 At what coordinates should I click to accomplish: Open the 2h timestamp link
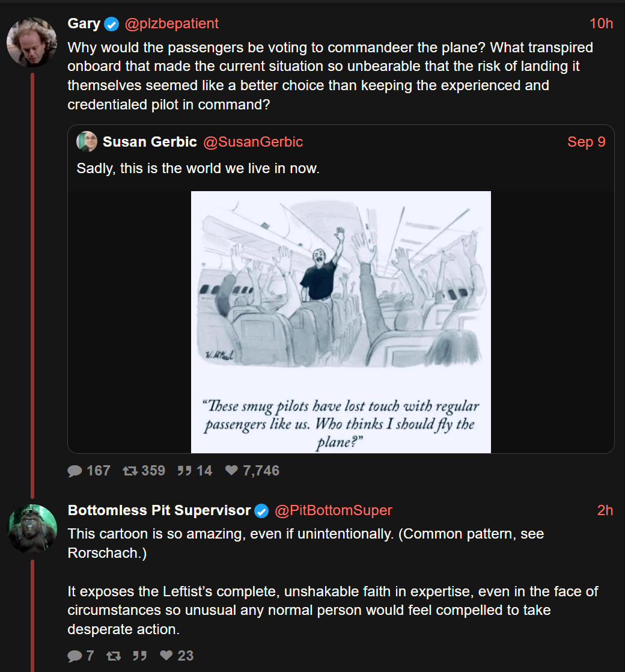[x=605, y=511]
